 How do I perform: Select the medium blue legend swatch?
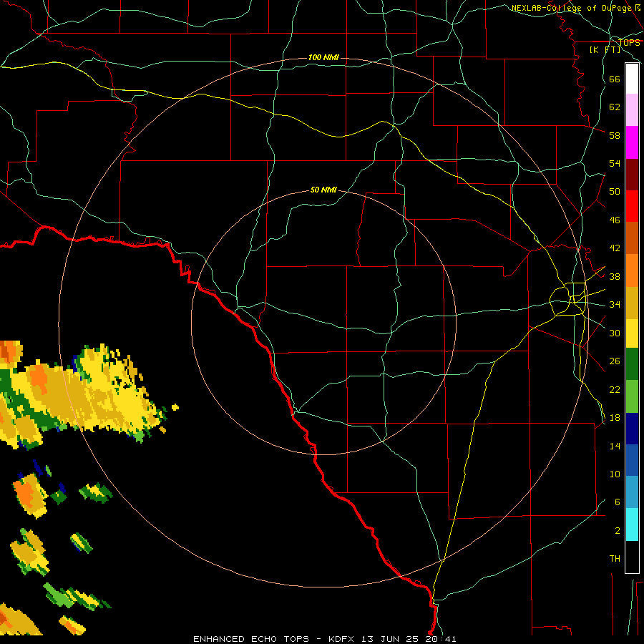tap(632, 460)
